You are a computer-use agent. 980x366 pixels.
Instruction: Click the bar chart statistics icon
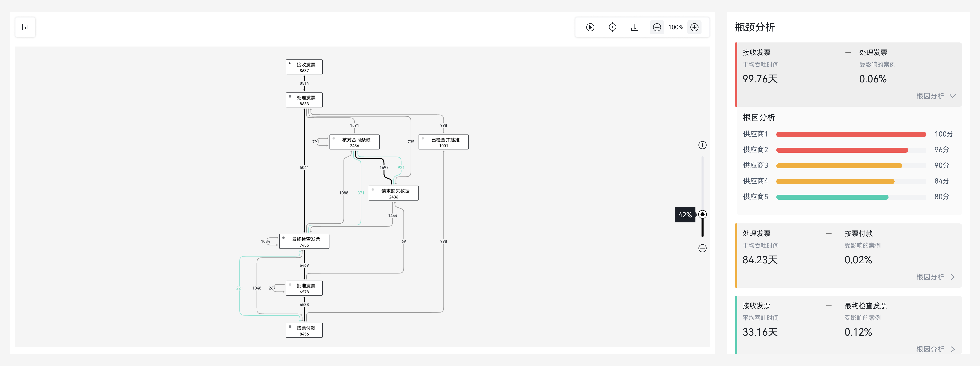tap(25, 27)
